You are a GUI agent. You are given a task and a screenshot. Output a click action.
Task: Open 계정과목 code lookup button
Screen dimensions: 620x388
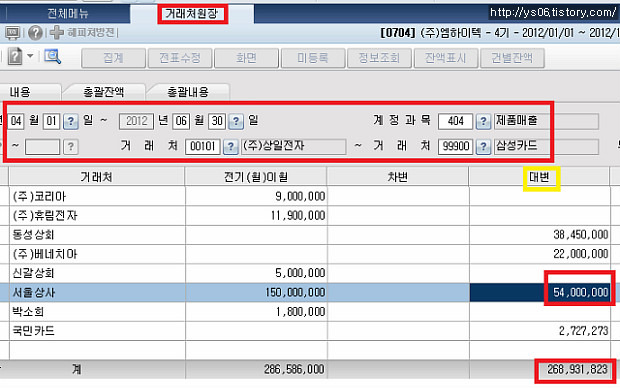483,121
